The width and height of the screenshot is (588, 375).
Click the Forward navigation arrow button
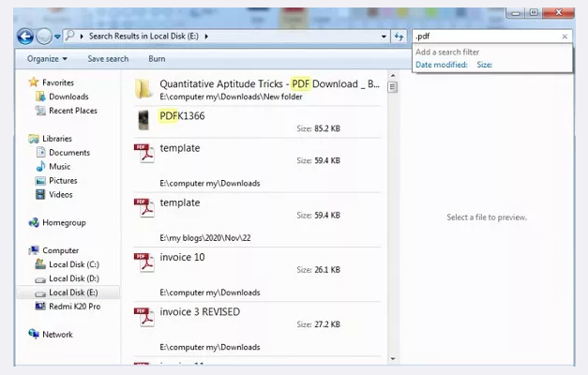click(44, 37)
